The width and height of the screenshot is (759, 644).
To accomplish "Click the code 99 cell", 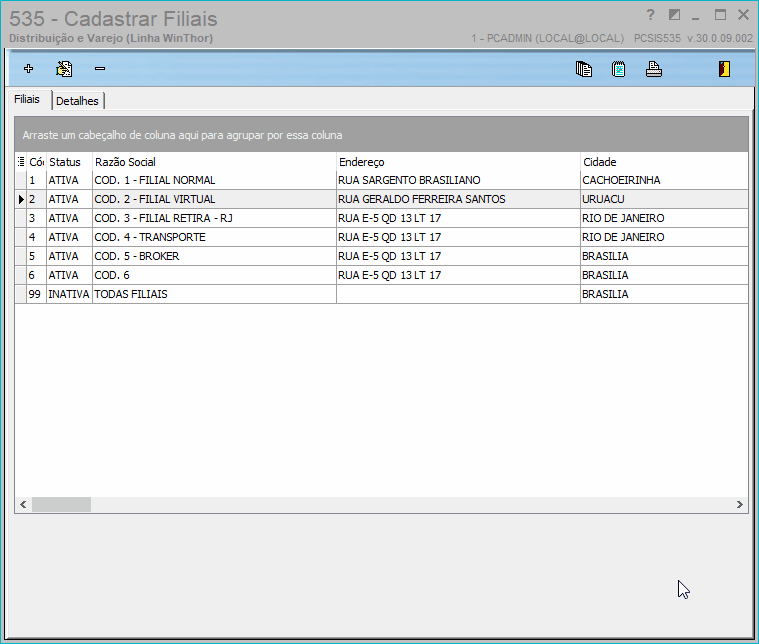I will [x=36, y=294].
